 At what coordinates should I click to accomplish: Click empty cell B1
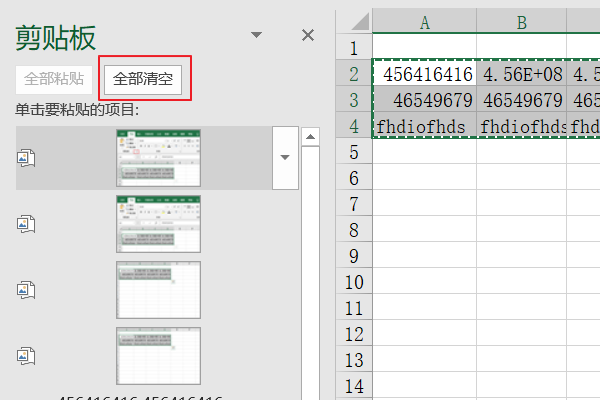[522, 47]
